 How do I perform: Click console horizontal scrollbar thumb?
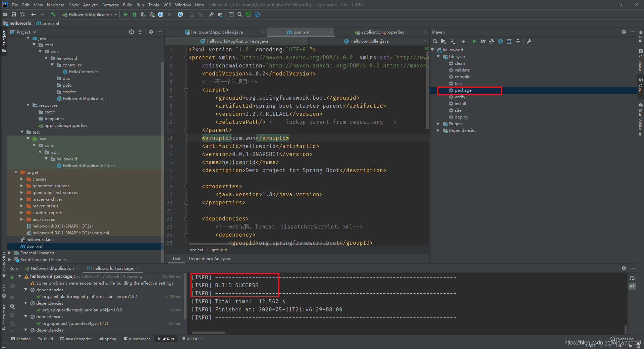208,333
